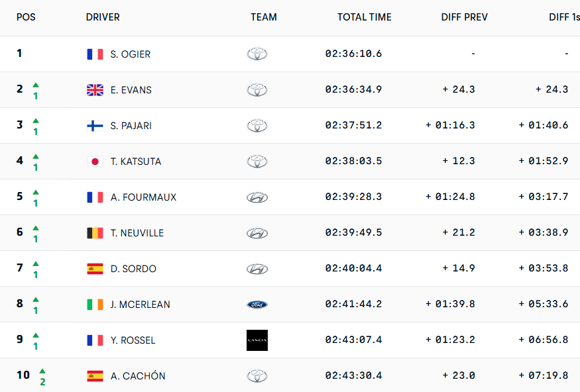Viewport: 580px width, 392px height.
Task: Click T. NEUVILLE's total time 02:39:49.5
Action: [353, 232]
